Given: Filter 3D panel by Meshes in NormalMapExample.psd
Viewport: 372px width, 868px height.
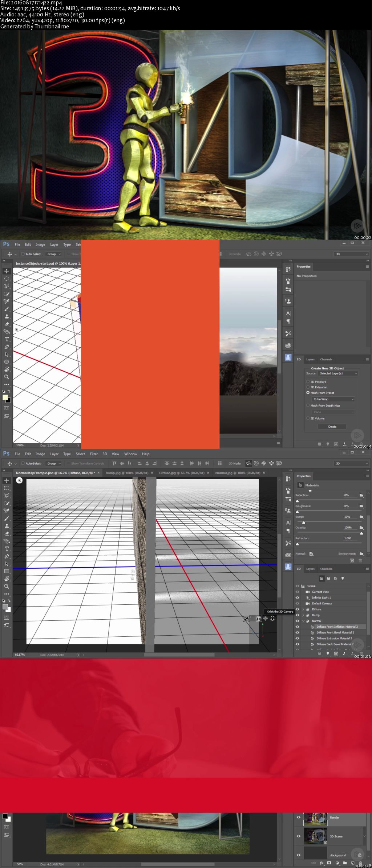Looking at the screenshot, I should tap(328, 578).
